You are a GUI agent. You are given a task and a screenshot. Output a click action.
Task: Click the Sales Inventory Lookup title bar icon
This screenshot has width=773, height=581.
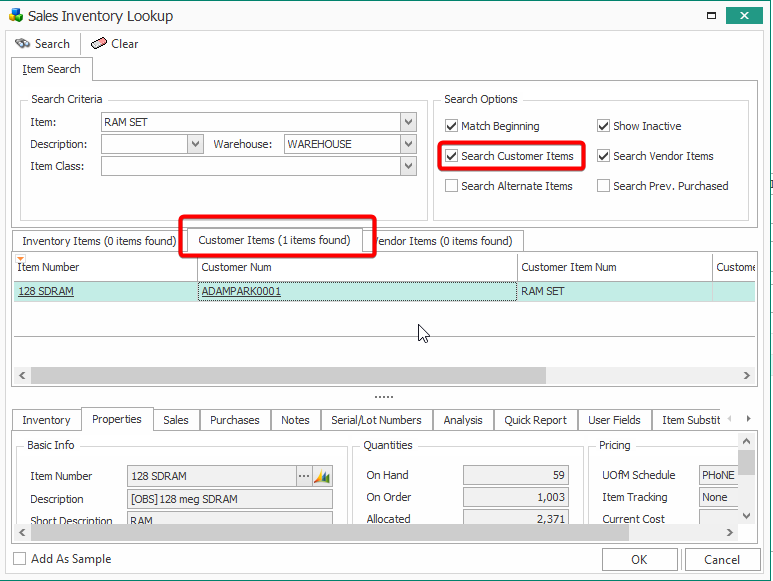click(x=15, y=15)
